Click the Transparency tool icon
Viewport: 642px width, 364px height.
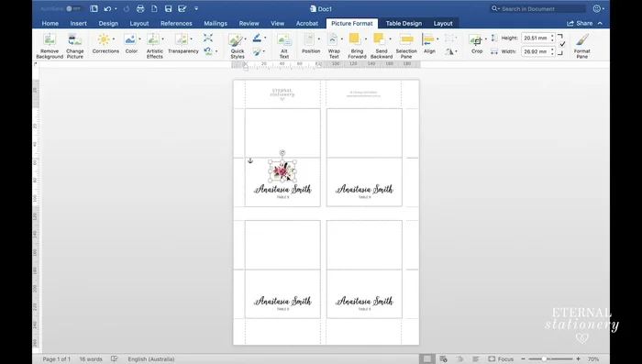181,39
